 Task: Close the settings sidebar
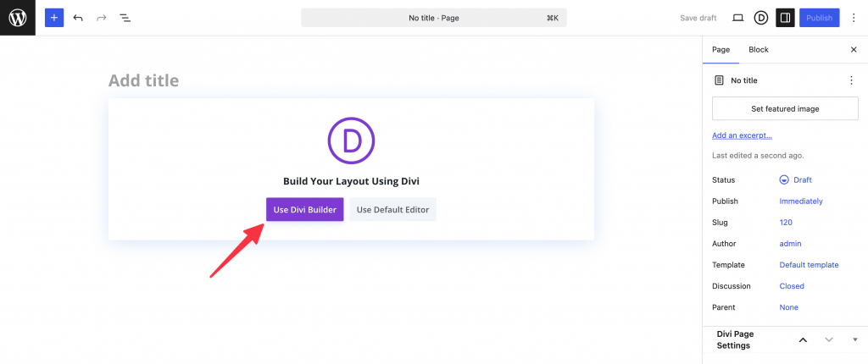853,50
